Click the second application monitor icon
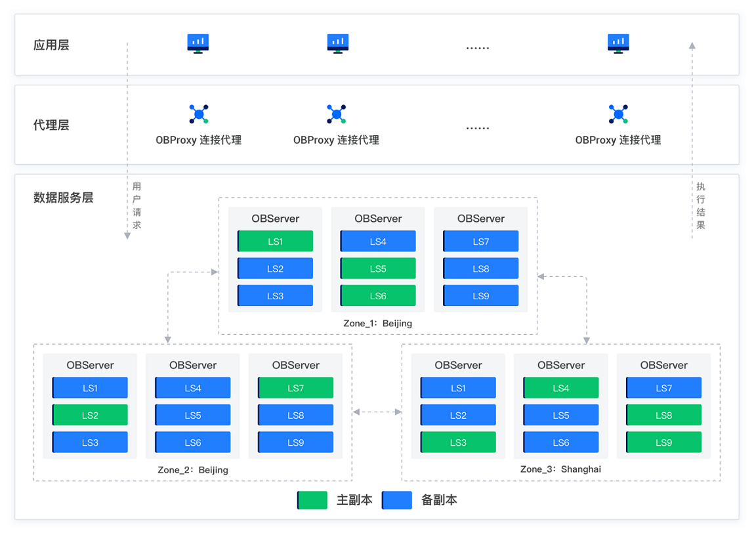This screenshot has height=535, width=756. pos(337,43)
